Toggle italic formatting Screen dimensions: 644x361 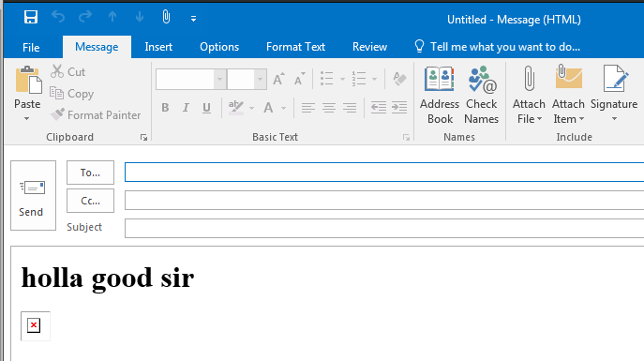186,108
